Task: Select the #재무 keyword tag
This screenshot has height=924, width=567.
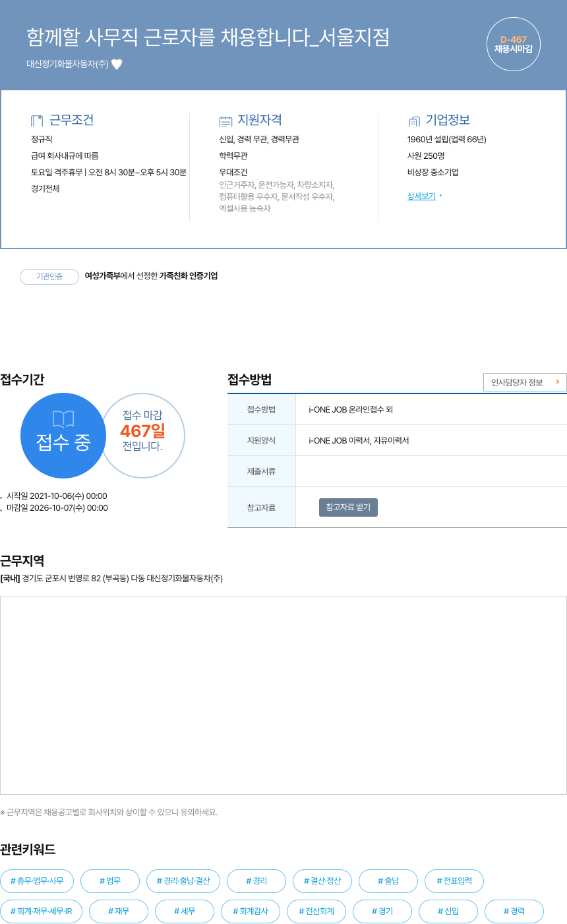Action: 119,911
